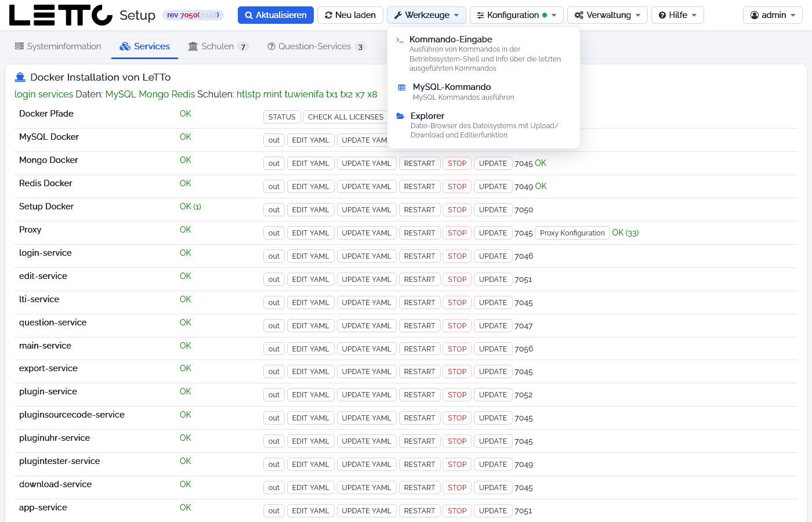Click the Aktualisieren button
Viewport: 812px width, 522px height.
click(275, 15)
